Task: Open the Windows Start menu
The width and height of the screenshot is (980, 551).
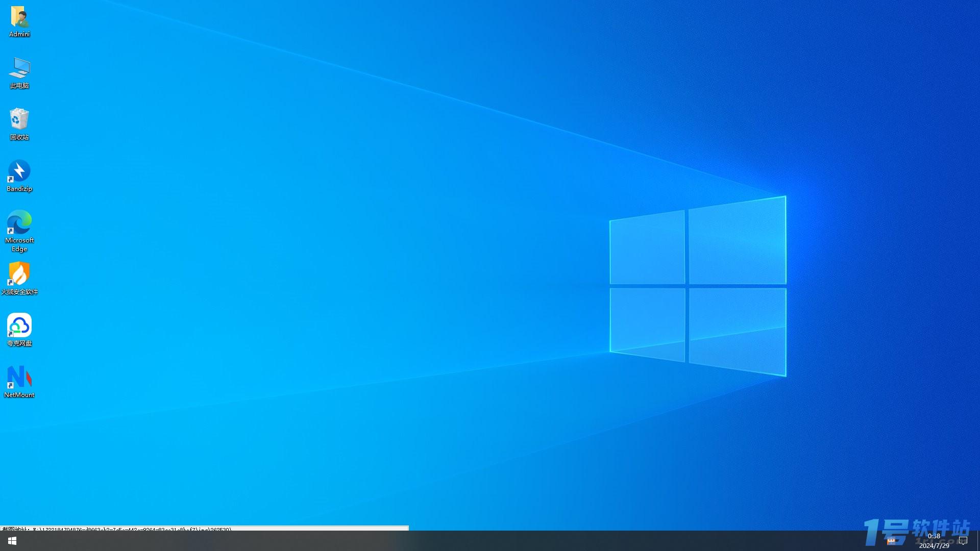Action: coord(12,541)
